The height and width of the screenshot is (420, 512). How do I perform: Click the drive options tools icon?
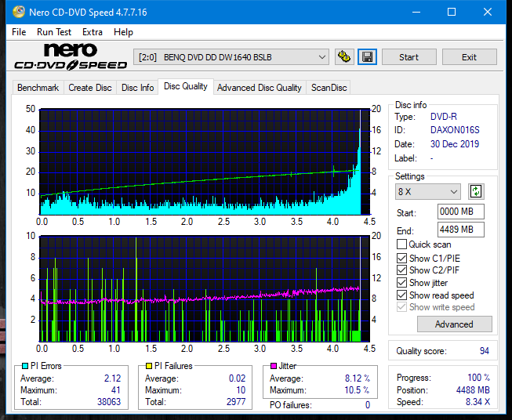click(344, 57)
